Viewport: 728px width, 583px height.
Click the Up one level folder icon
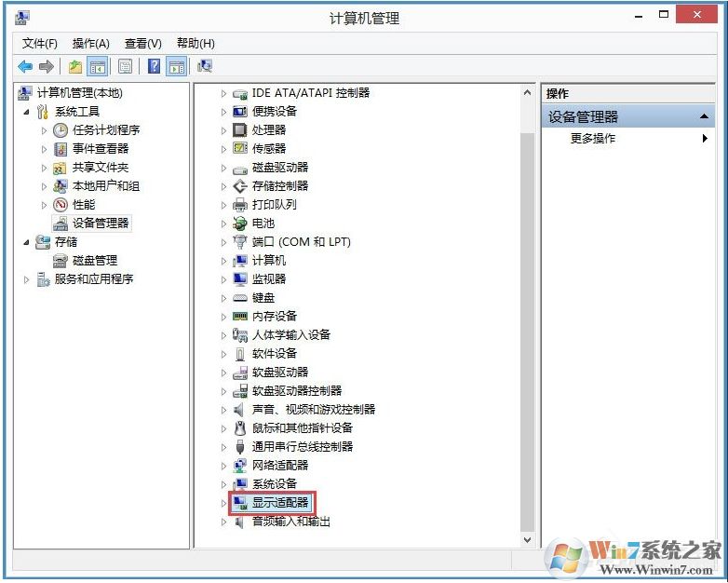coord(75,67)
